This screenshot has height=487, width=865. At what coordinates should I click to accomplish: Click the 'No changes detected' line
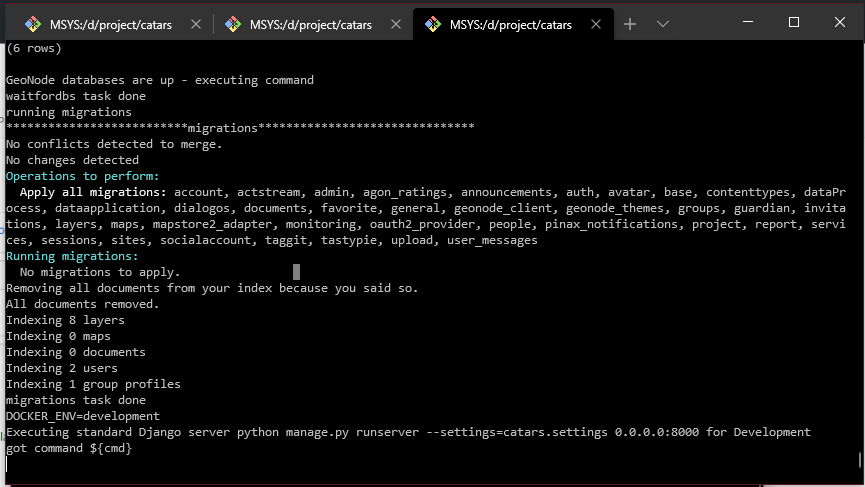click(72, 160)
